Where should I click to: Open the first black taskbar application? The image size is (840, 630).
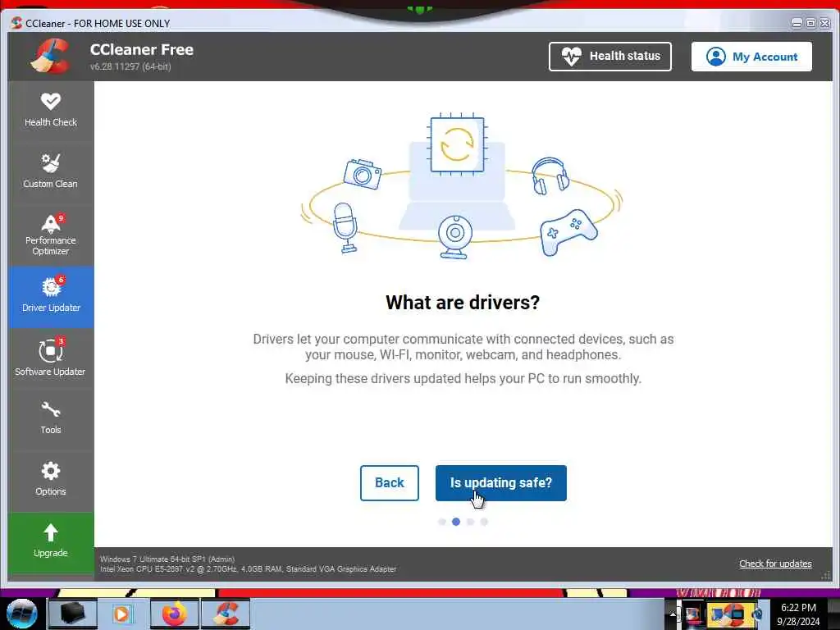[72, 614]
